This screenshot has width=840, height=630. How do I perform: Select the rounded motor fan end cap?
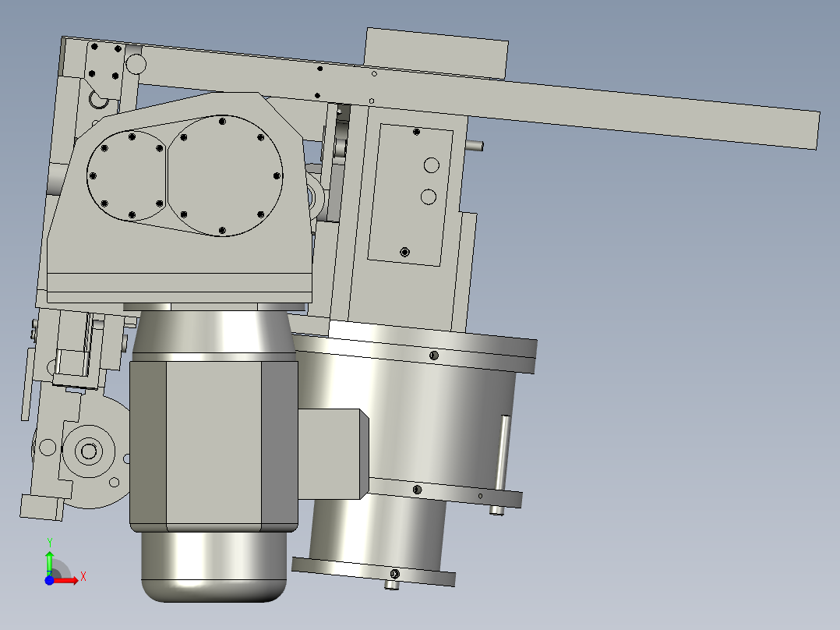click(x=214, y=568)
